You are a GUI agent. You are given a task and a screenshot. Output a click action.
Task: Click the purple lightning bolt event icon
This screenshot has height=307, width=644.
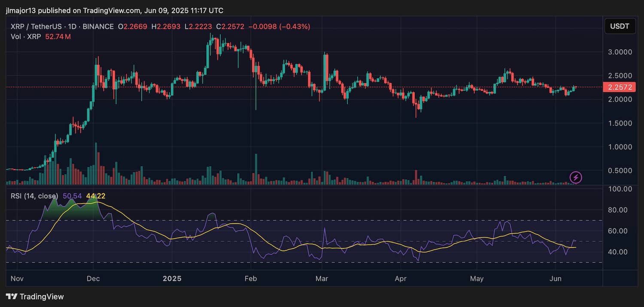pyautogui.click(x=575, y=177)
